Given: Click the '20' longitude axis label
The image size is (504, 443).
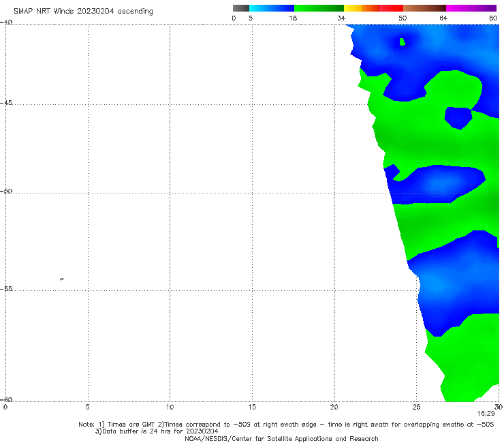Looking at the screenshot, I should coord(334,407).
